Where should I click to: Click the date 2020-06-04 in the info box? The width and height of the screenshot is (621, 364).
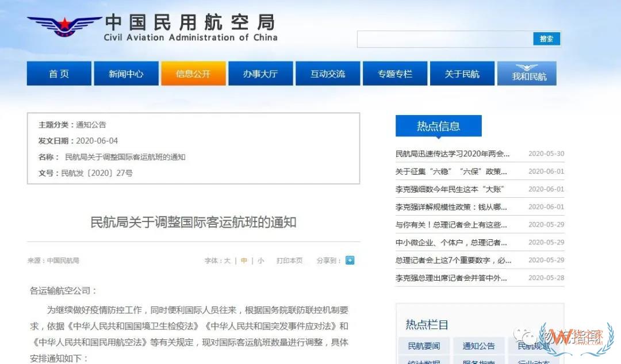pos(97,141)
